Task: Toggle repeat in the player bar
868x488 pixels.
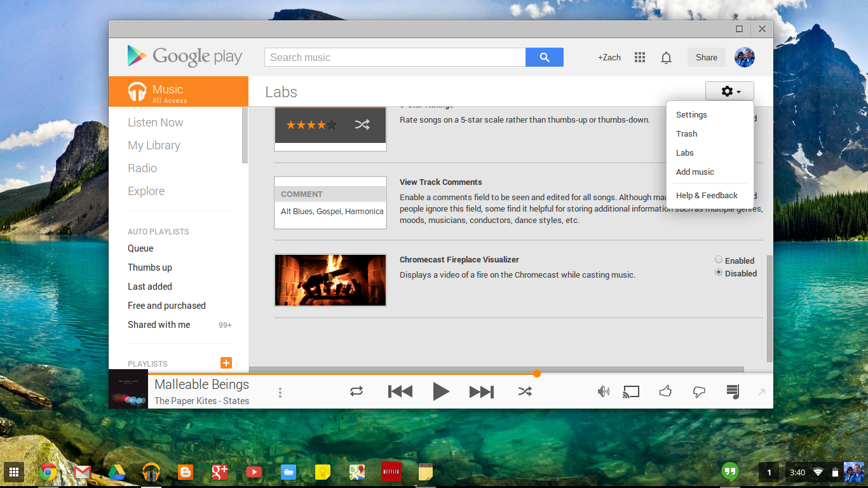Action: (356, 391)
